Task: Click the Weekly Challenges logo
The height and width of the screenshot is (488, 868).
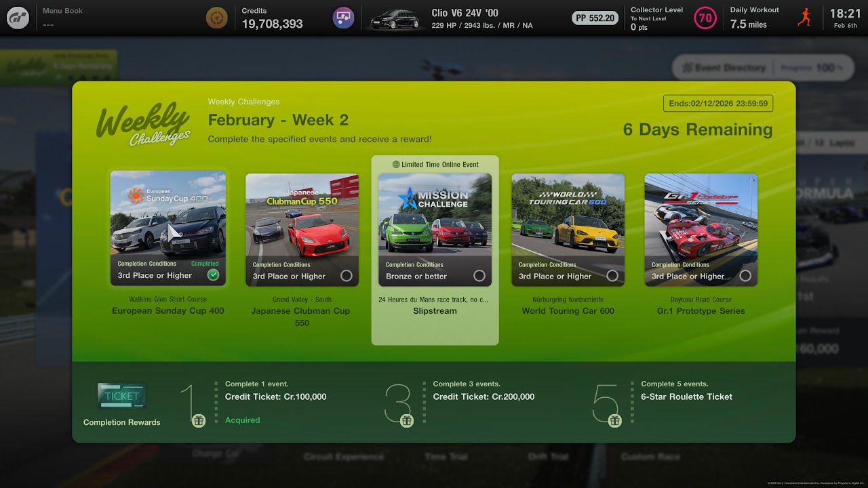Action: pos(143,124)
